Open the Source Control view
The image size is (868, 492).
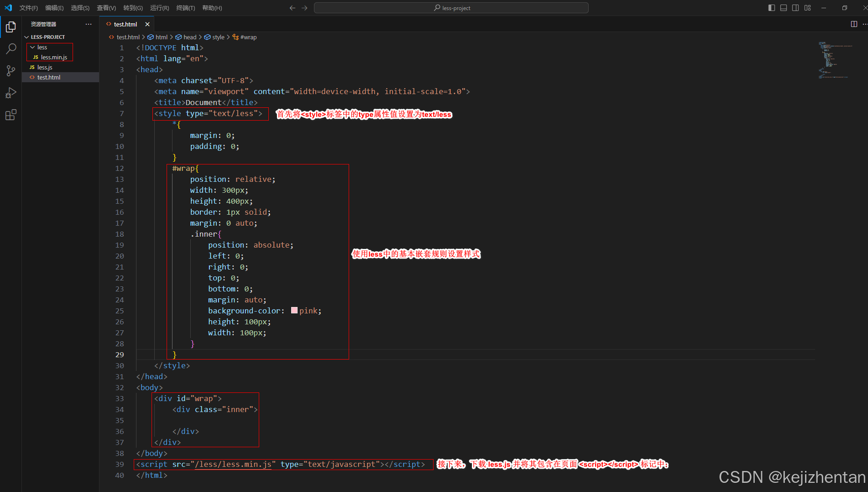pos(11,71)
